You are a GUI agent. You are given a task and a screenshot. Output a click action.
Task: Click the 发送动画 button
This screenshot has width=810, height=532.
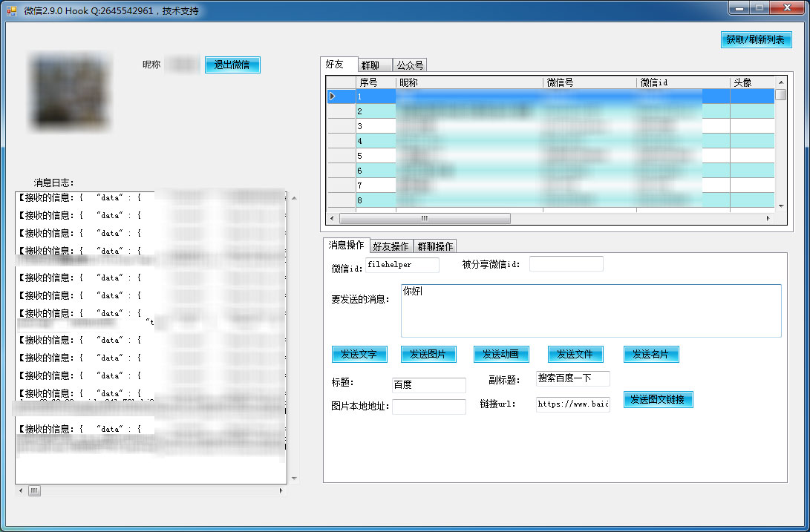501,355
